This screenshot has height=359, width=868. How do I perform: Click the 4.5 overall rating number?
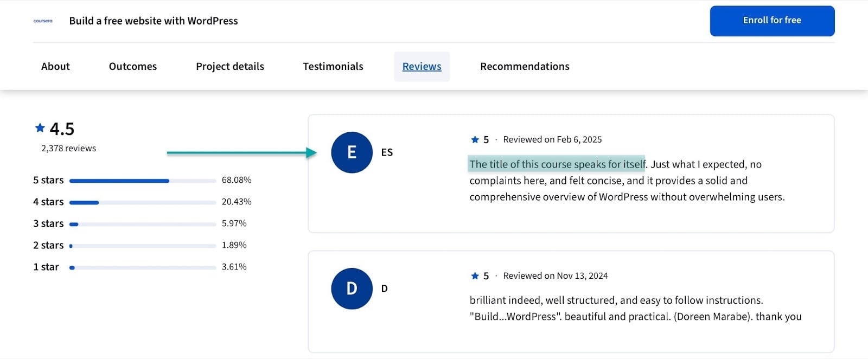(62, 129)
